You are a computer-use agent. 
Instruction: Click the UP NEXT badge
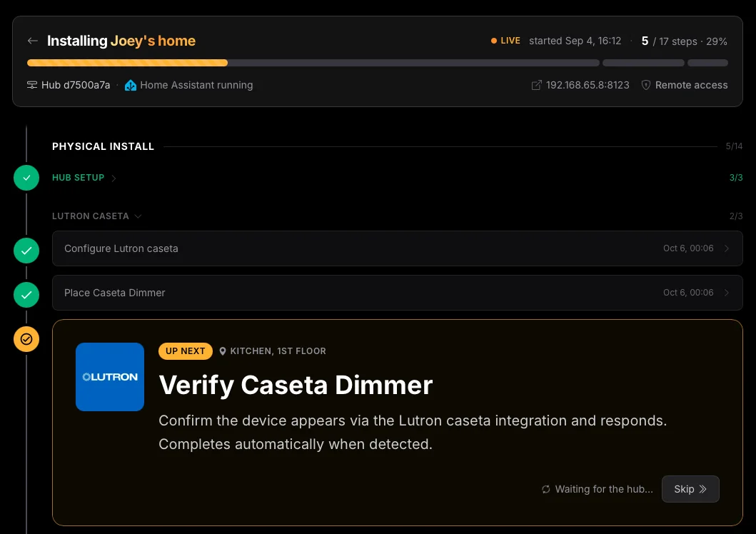pos(185,351)
